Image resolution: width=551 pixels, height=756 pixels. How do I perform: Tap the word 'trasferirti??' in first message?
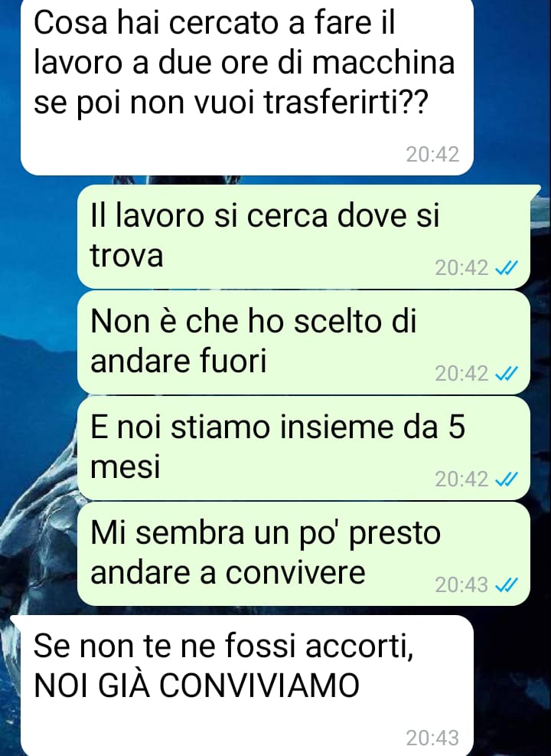coord(346,102)
